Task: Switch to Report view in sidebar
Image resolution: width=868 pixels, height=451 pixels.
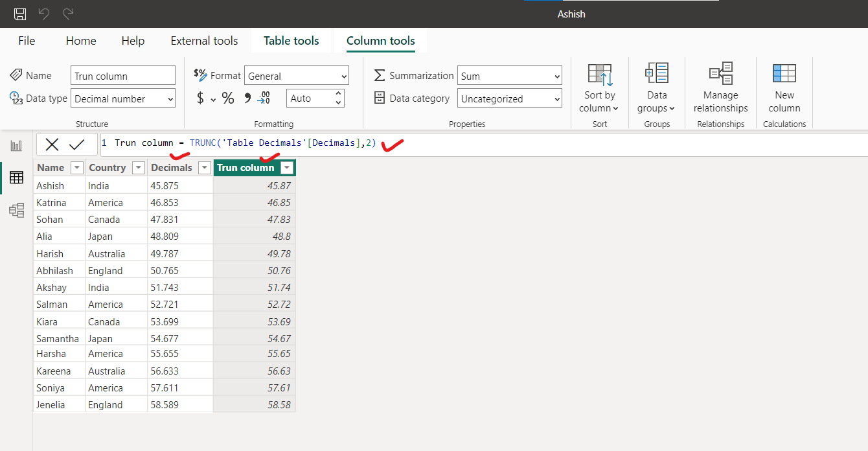Action: 16,145
